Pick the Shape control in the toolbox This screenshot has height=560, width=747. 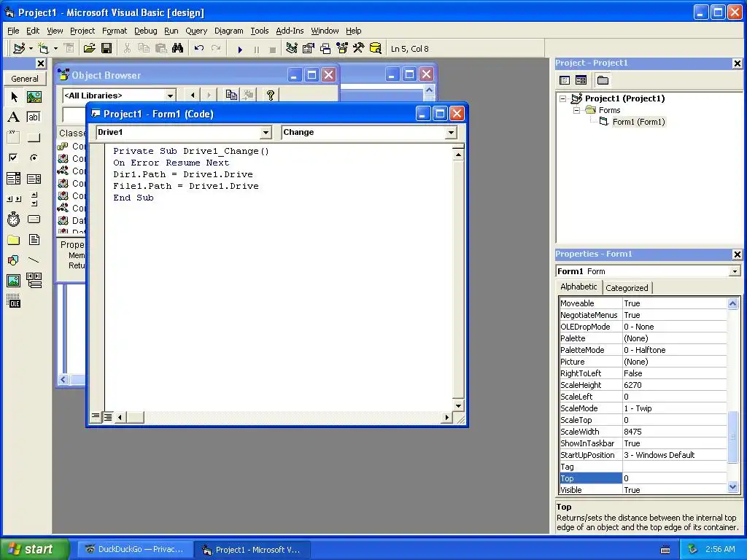coord(14,260)
